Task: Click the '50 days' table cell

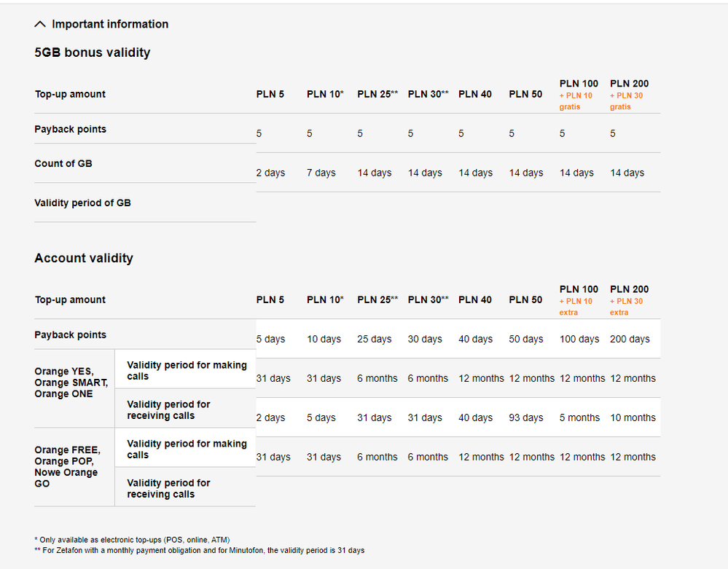Action: click(528, 339)
